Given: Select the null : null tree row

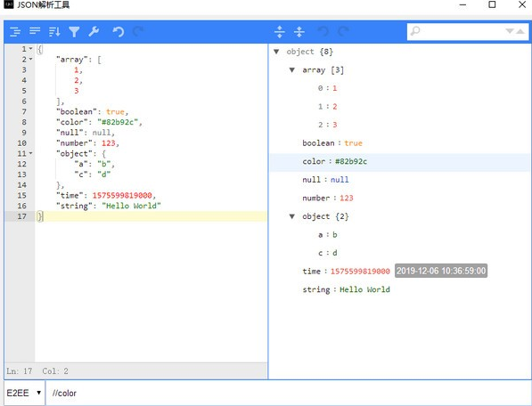Looking at the screenshot, I should [x=400, y=180].
